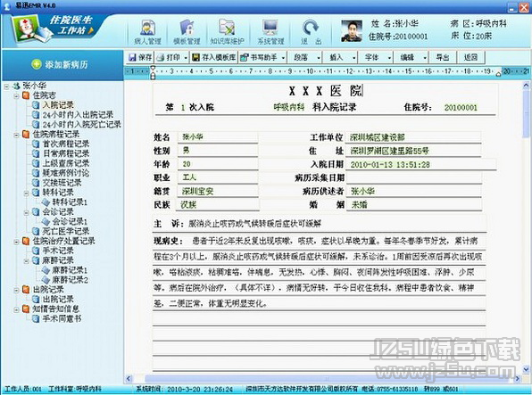Click the 婚姻 field showing 未婚

click(413, 204)
